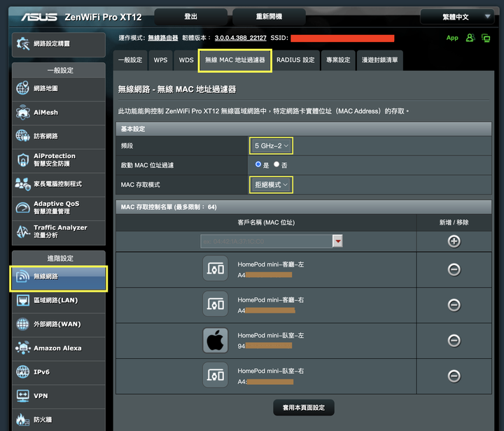
Task: Open 區域網路(LAN) icon
Action: [x=23, y=300]
